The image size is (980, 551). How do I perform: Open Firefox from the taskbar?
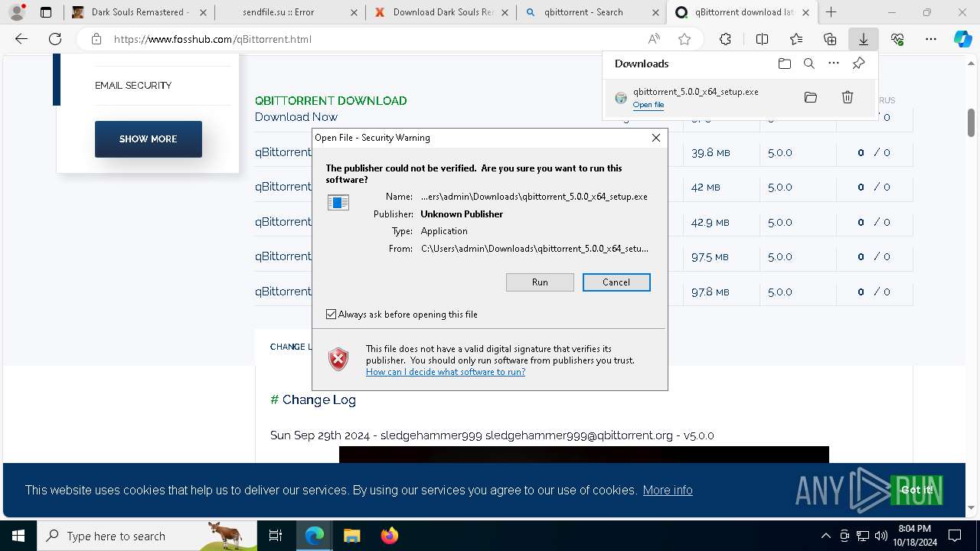tap(389, 536)
